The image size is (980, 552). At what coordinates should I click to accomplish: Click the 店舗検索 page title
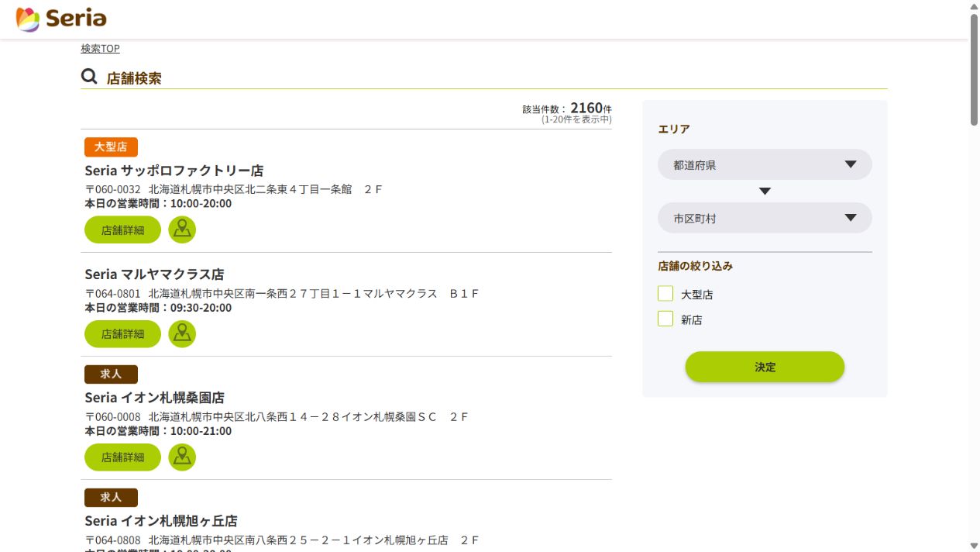pyautogui.click(x=134, y=78)
